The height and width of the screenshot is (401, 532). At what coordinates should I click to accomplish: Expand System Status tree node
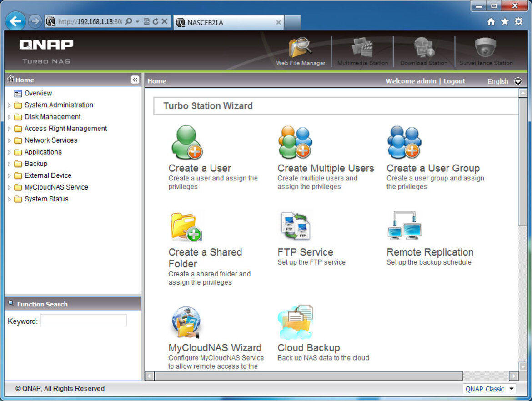[9, 199]
